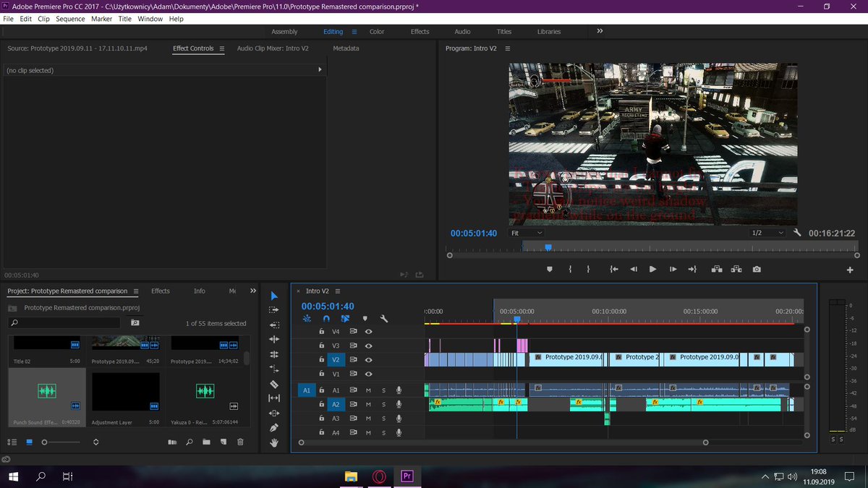Step forward one frame
868x488 pixels.
pos(673,269)
